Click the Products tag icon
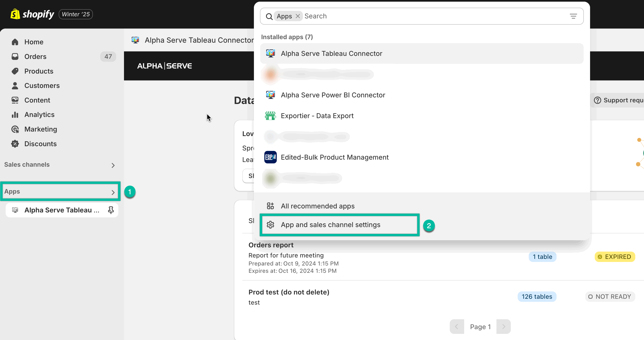The width and height of the screenshot is (644, 340). pyautogui.click(x=15, y=71)
